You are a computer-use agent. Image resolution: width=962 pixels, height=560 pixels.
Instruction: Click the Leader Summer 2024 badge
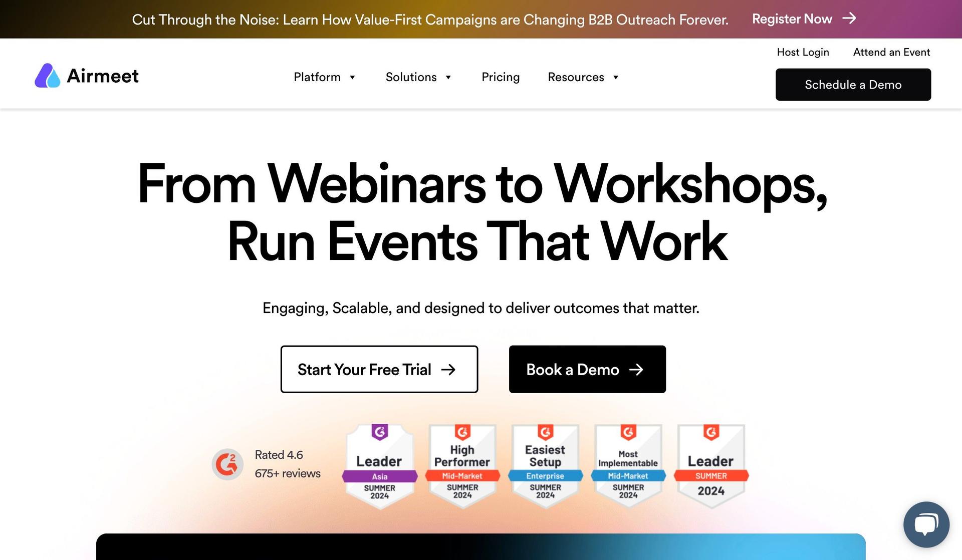(711, 466)
